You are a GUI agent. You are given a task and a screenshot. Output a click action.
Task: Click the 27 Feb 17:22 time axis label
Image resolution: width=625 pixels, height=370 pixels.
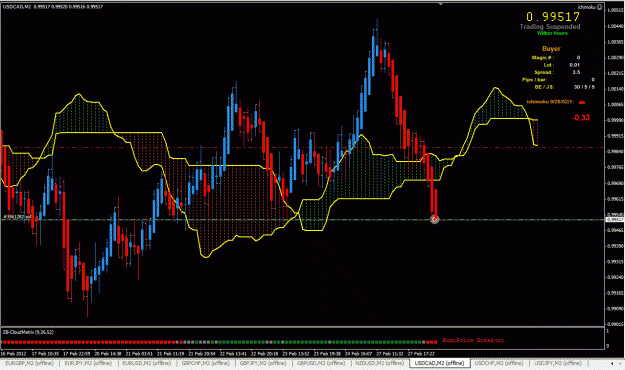click(421, 354)
